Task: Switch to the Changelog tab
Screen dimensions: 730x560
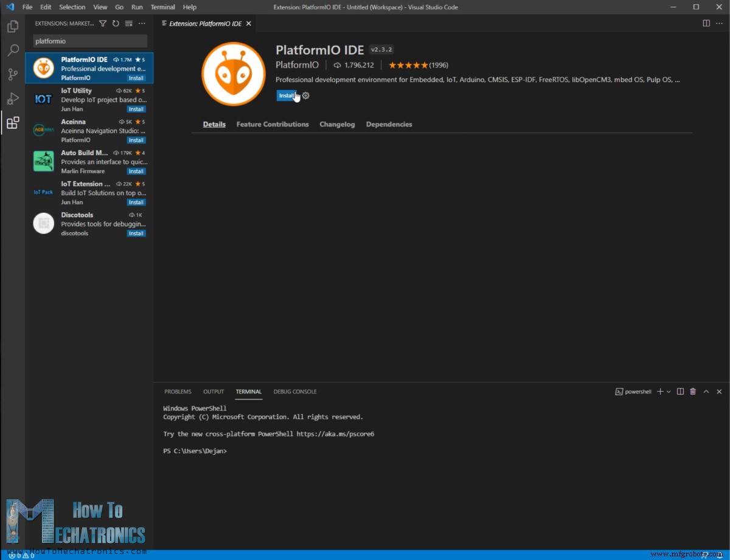Action: coord(337,124)
